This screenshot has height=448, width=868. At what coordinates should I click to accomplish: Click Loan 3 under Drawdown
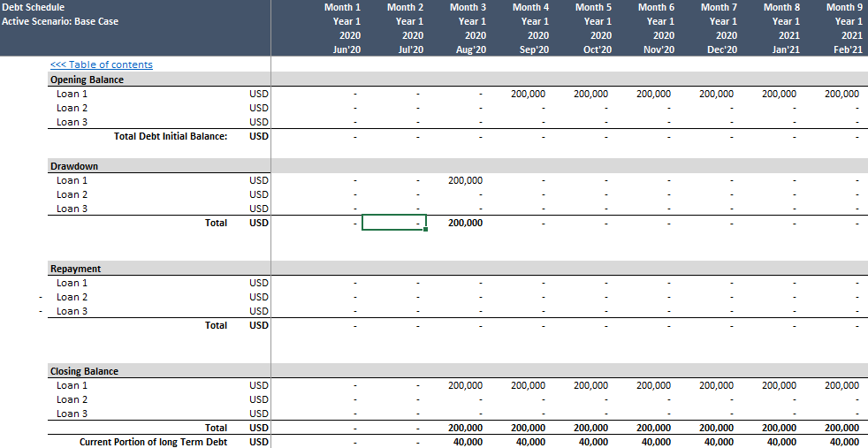[72, 209]
